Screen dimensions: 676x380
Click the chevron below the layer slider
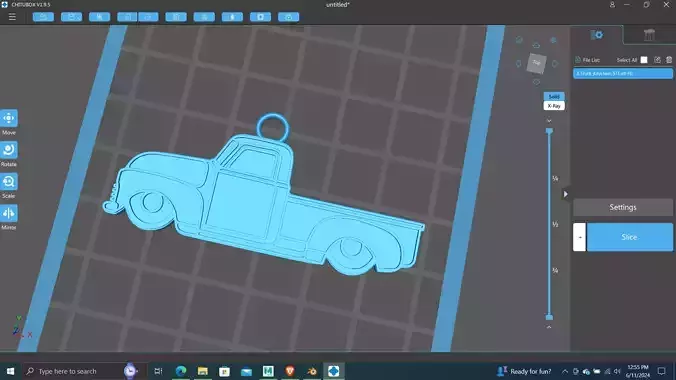[549, 327]
